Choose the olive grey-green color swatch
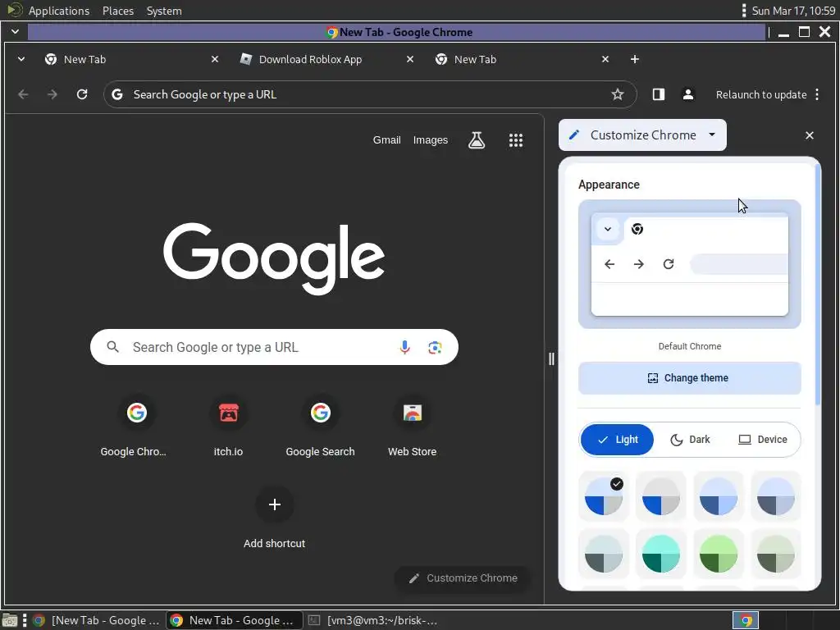840x630 pixels. 776,554
